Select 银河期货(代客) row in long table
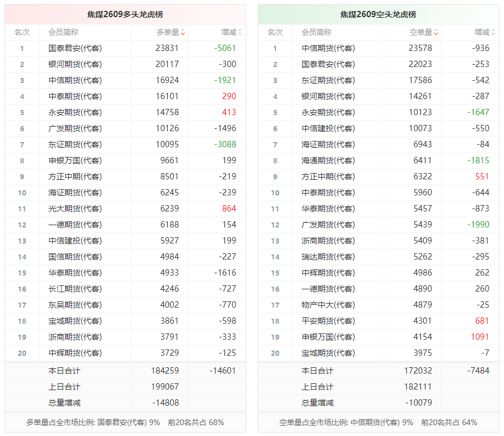The width and height of the screenshot is (504, 436). [125, 64]
